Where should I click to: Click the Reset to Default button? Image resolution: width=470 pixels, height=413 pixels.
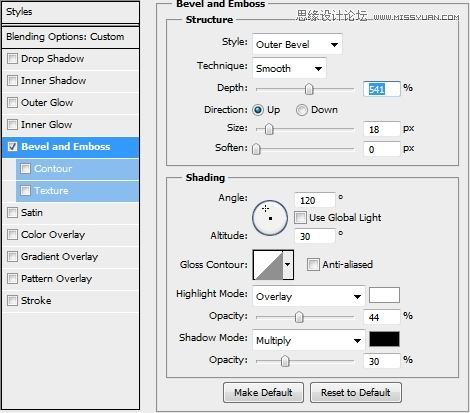click(x=356, y=393)
